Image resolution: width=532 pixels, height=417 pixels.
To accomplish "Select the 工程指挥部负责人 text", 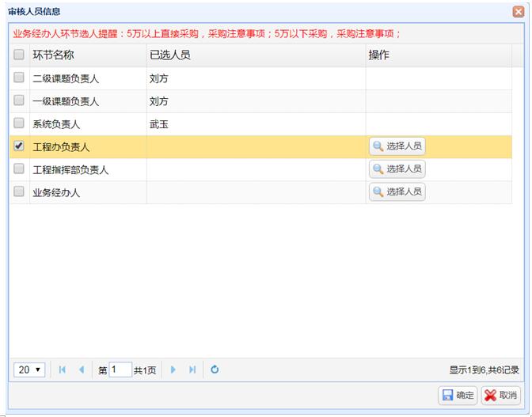I will [70, 170].
